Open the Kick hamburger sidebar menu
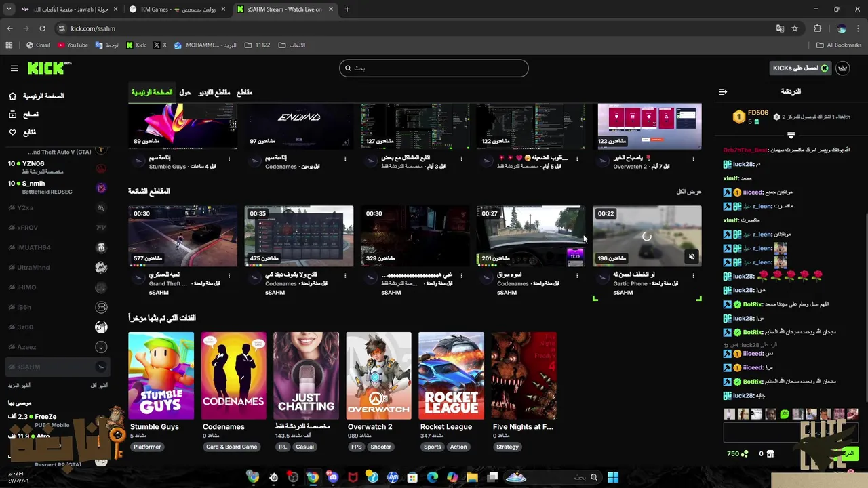Viewport: 868px width, 488px height. point(14,68)
